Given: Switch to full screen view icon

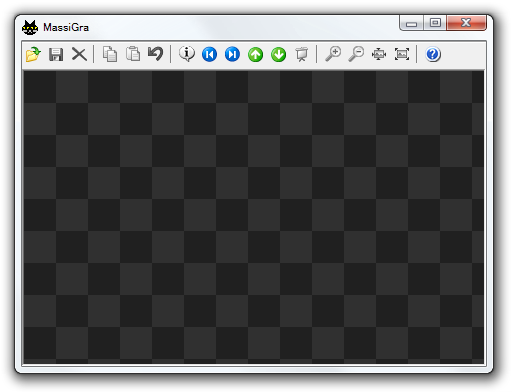Looking at the screenshot, I should click(402, 54).
